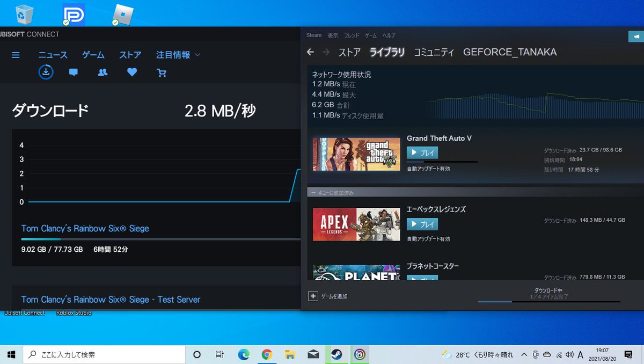
Task: Open wishlist heart icon in Ubisoft Connect
Action: 132,72
